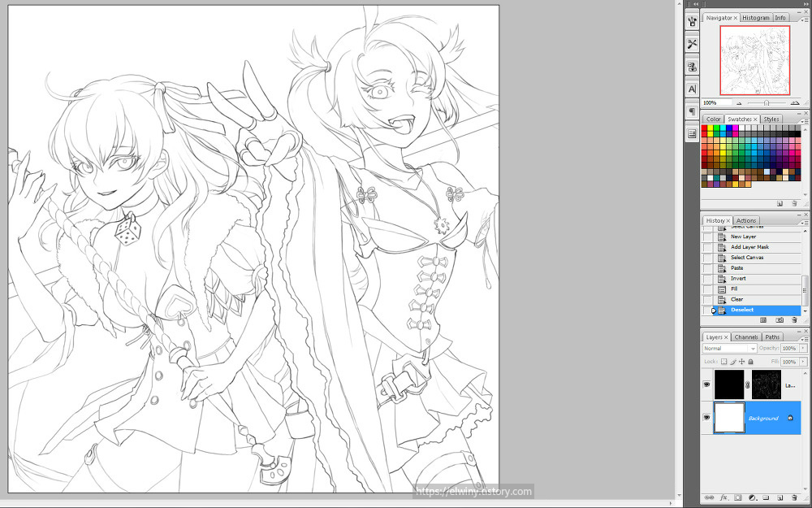Screen dimensions: 812x508
Task: Add layer mask from Layers panel bottom
Action: (x=738, y=497)
